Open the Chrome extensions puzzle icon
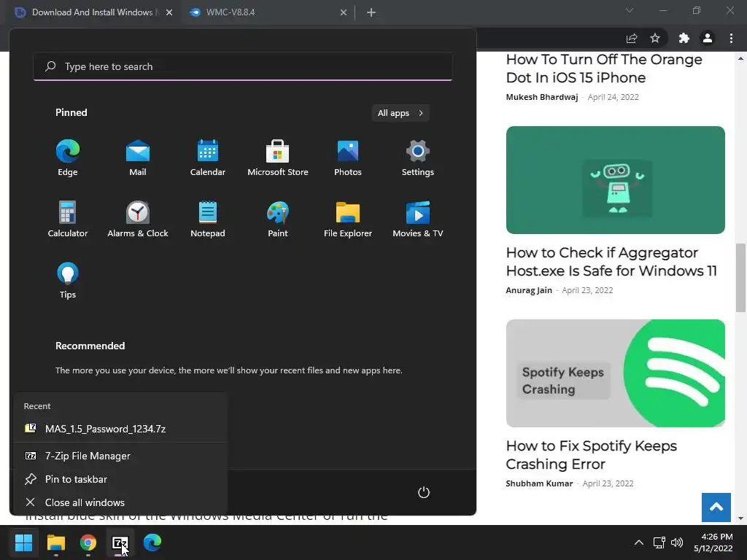Viewport: 747px width, 560px height. 684,38
